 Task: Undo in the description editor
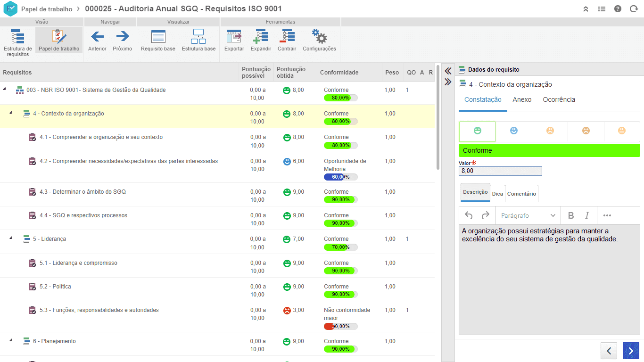point(469,215)
